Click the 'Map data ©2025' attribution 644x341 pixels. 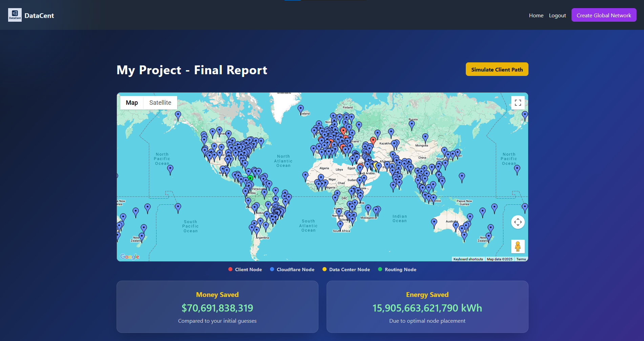[500, 259]
